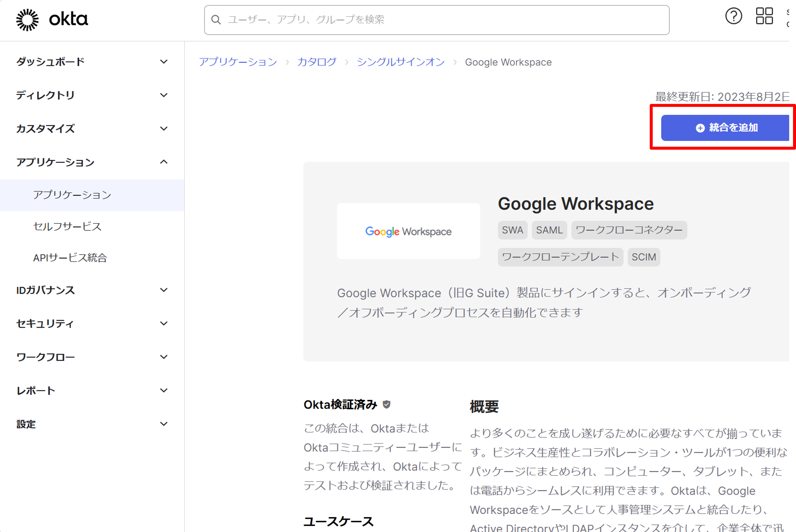
Task: Click the SWA tag
Action: 512,230
